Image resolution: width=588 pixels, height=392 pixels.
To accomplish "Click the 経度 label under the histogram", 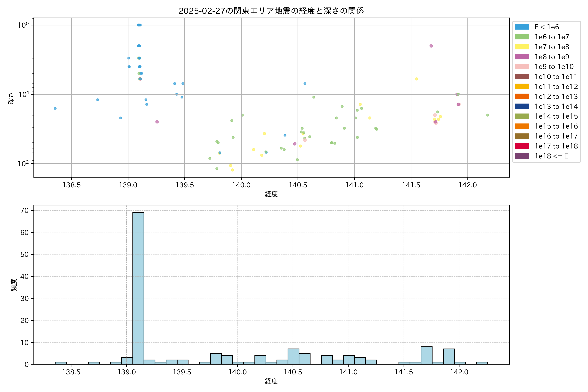I will [271, 381].
